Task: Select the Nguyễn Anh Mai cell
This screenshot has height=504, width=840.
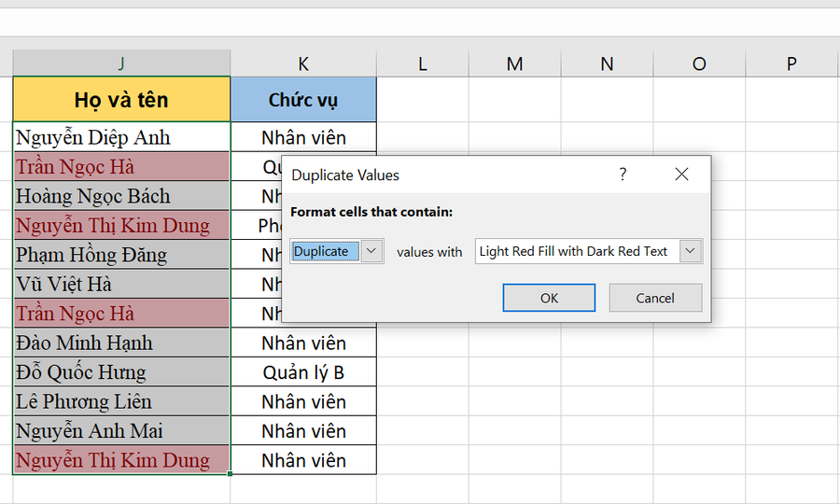Action: point(121,430)
